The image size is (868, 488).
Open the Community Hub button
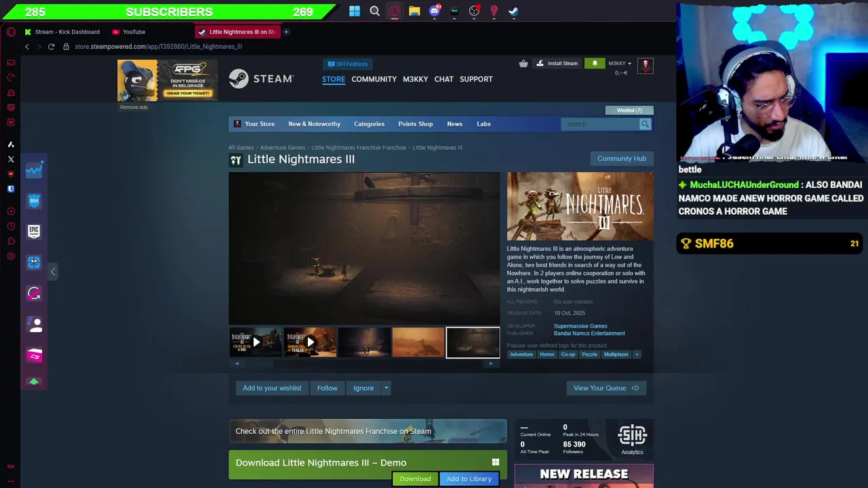622,159
